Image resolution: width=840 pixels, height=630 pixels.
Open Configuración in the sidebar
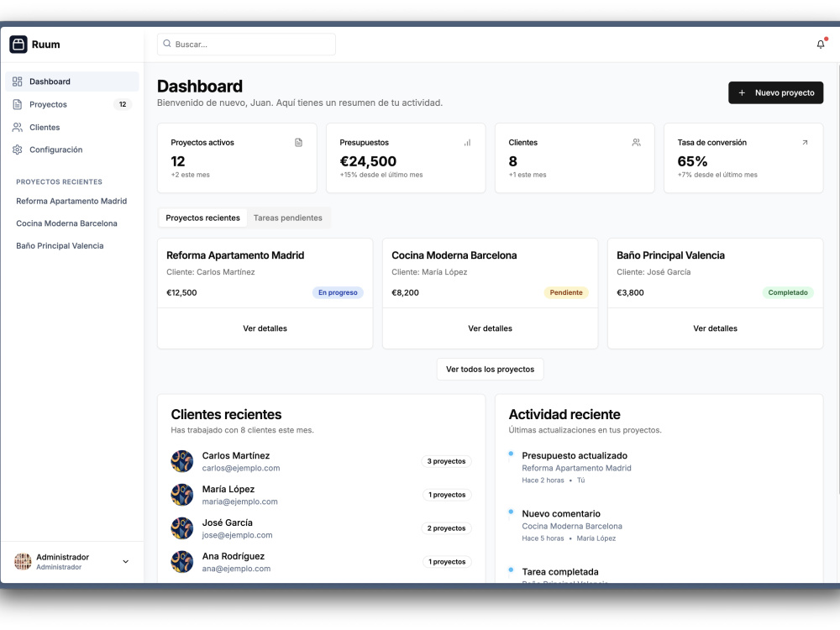[x=71, y=150]
